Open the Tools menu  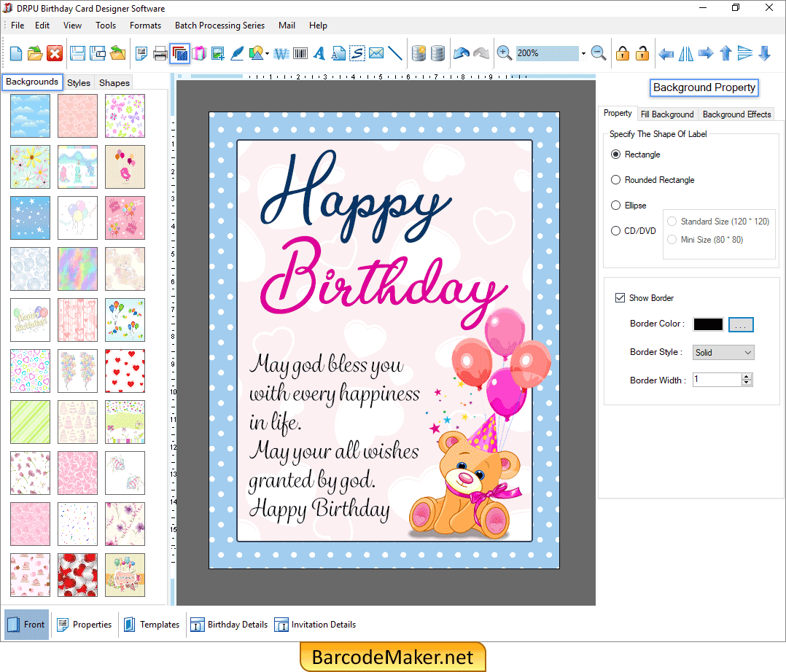106,26
